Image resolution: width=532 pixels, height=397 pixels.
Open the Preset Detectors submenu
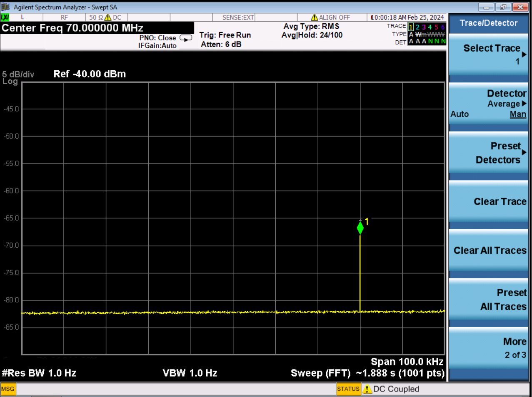pos(488,153)
